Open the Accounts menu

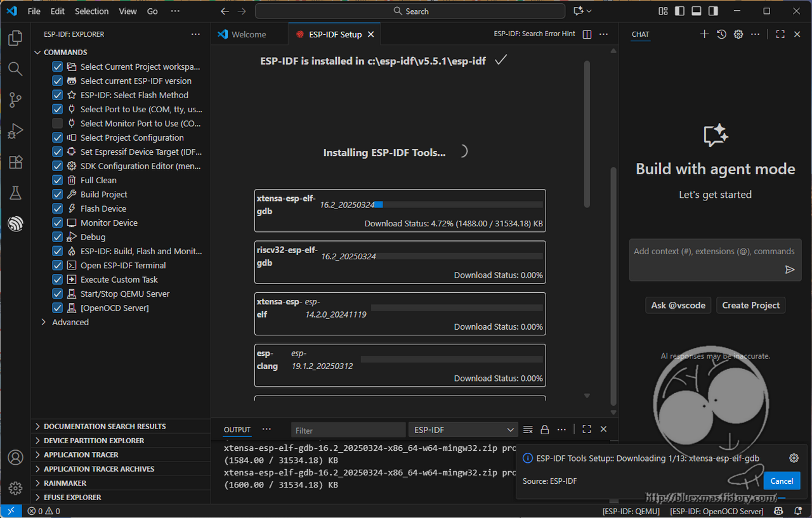(15, 457)
